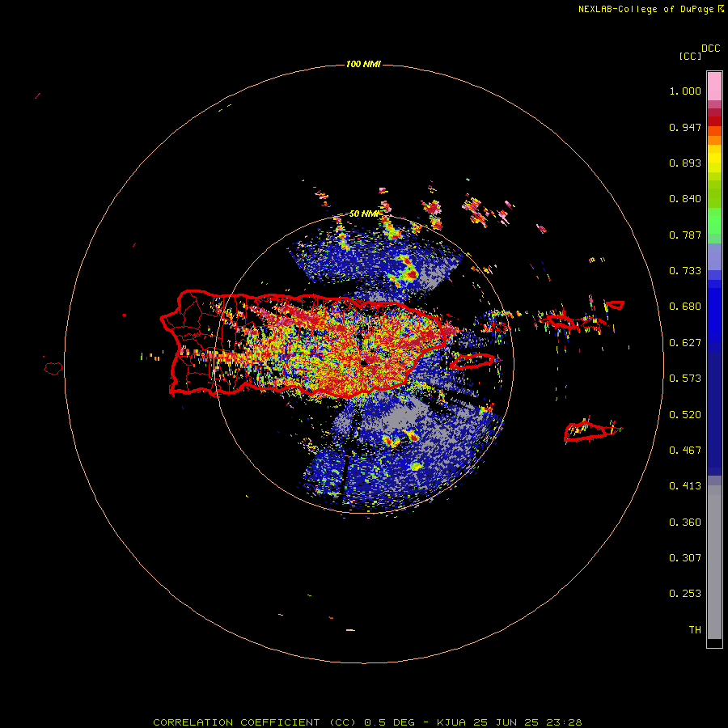
Task: Click the 0.520 scale value
Action: pyautogui.click(x=685, y=415)
